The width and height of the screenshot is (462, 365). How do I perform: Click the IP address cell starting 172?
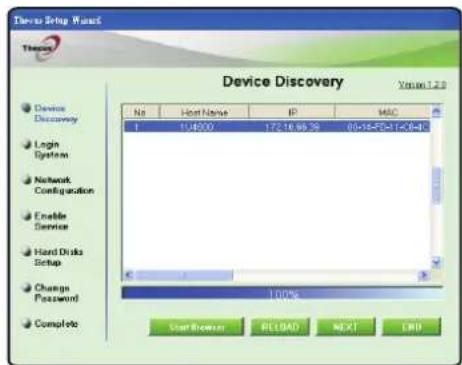[x=292, y=127]
